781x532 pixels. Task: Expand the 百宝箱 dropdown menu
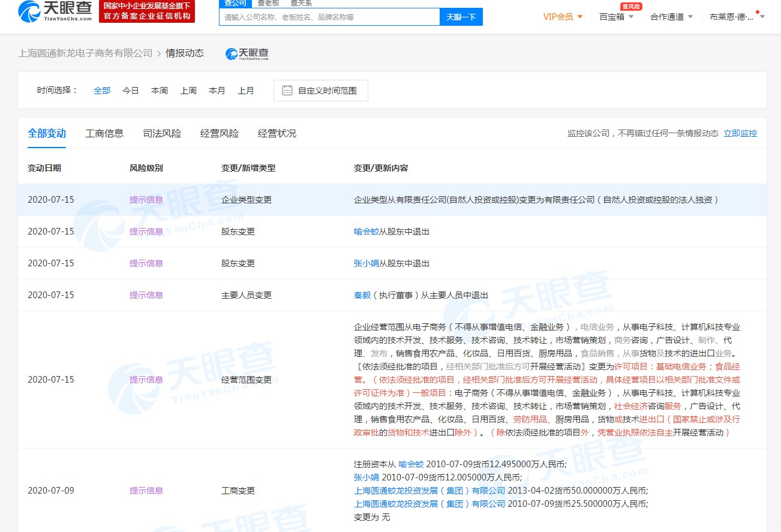tap(617, 17)
